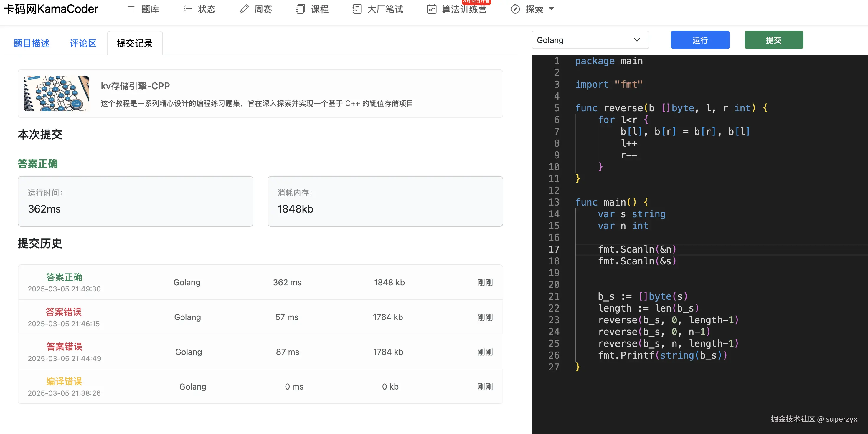Image resolution: width=868 pixels, height=434 pixels.
Task: Select the 提交记录 tab
Action: point(135,44)
